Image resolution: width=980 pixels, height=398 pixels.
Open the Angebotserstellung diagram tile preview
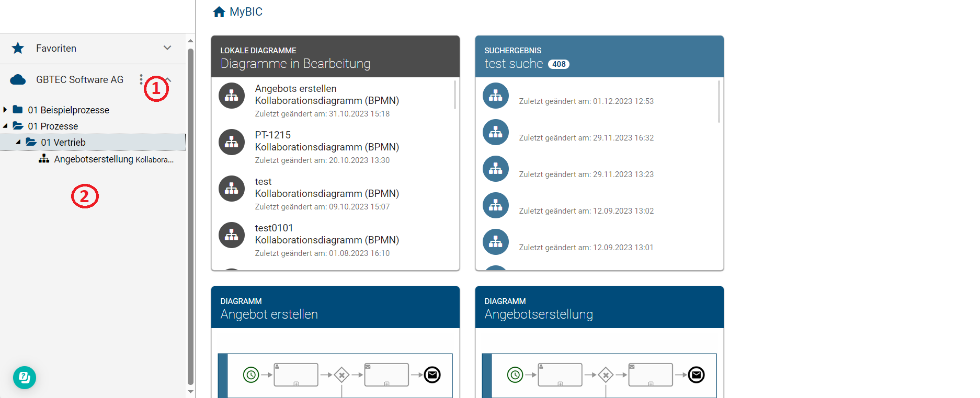coord(599,373)
